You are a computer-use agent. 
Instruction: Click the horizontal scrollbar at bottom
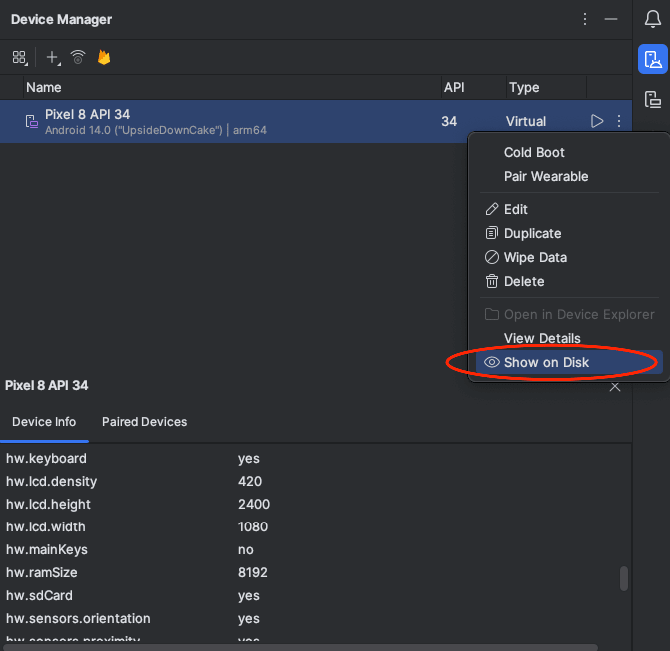tap(300, 647)
